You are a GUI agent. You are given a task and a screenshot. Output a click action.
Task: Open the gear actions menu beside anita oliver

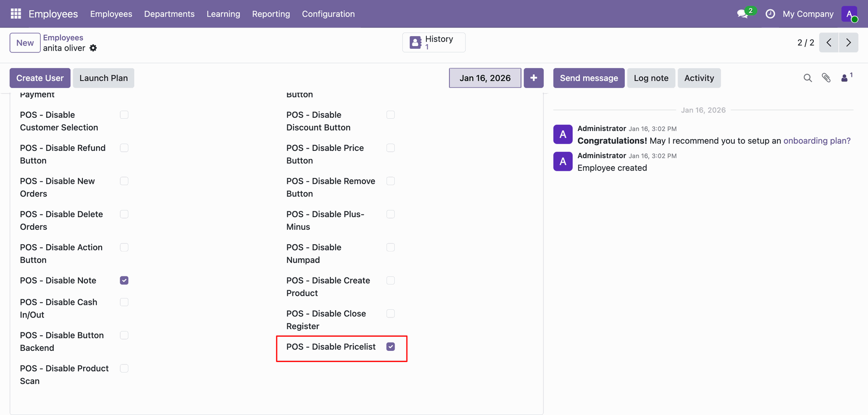[93, 48]
